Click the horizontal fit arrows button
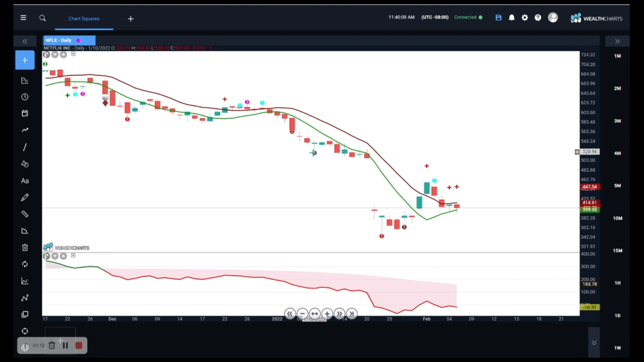Image resolution: width=644 pixels, height=362 pixels. (x=315, y=314)
